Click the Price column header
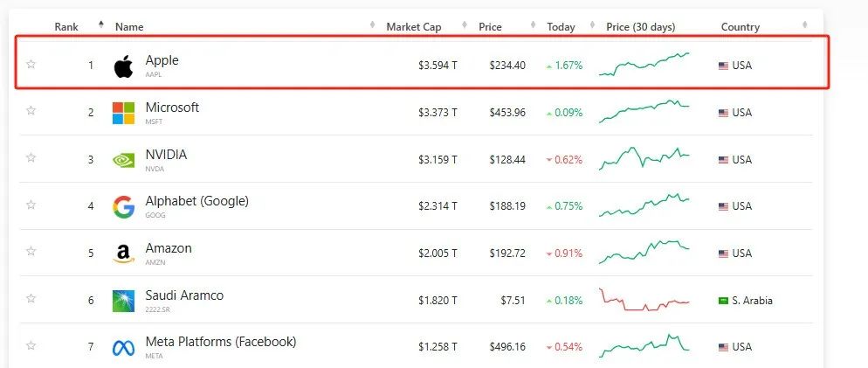This screenshot has height=368, width=868. (490, 27)
